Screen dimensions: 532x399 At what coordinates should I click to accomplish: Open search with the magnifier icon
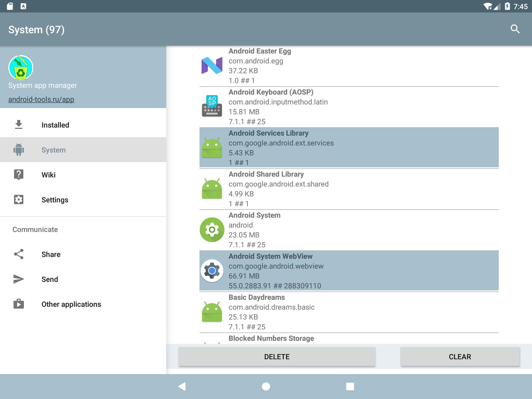(x=515, y=29)
